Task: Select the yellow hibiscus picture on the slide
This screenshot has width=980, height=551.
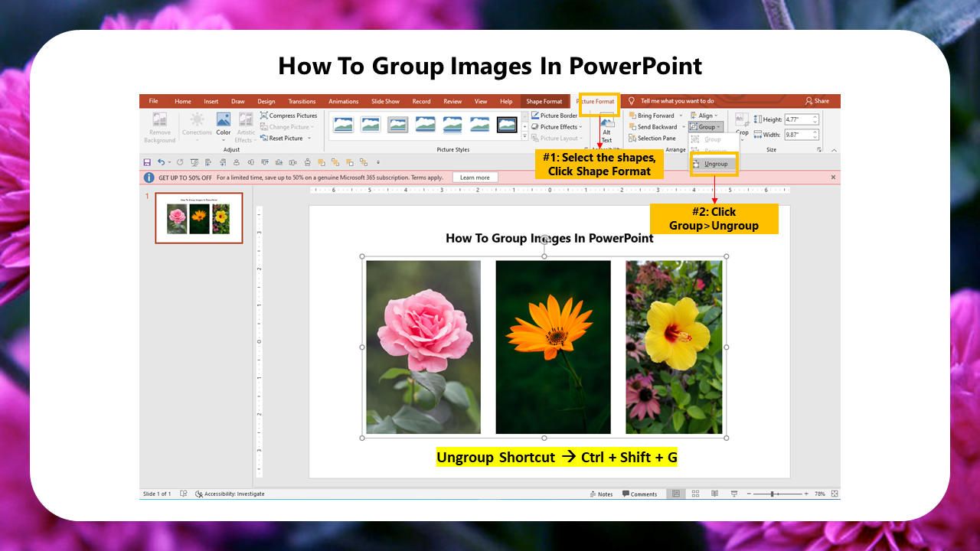Action: point(674,347)
